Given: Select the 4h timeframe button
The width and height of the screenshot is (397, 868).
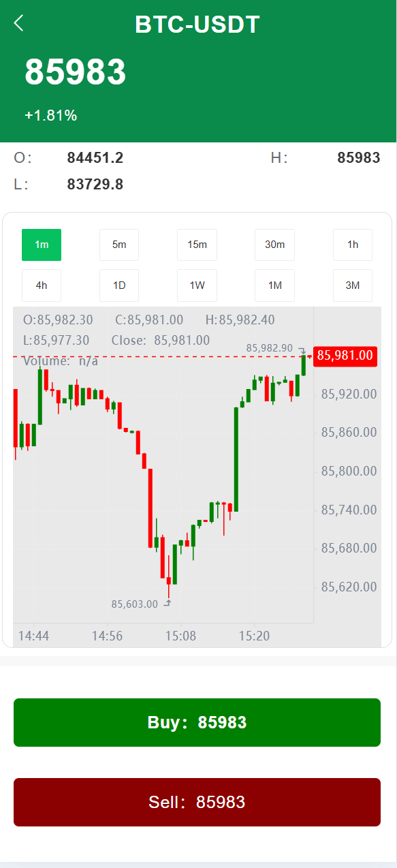Looking at the screenshot, I should 41,285.
